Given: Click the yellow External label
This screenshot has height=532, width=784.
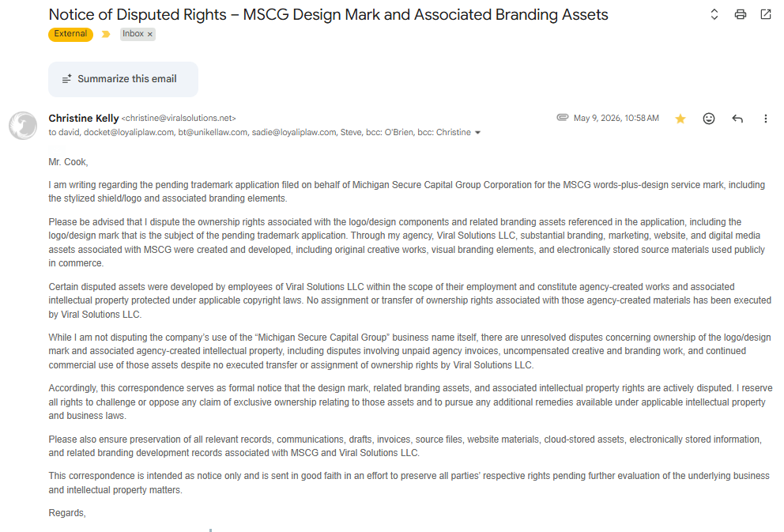Looking at the screenshot, I should point(70,34).
